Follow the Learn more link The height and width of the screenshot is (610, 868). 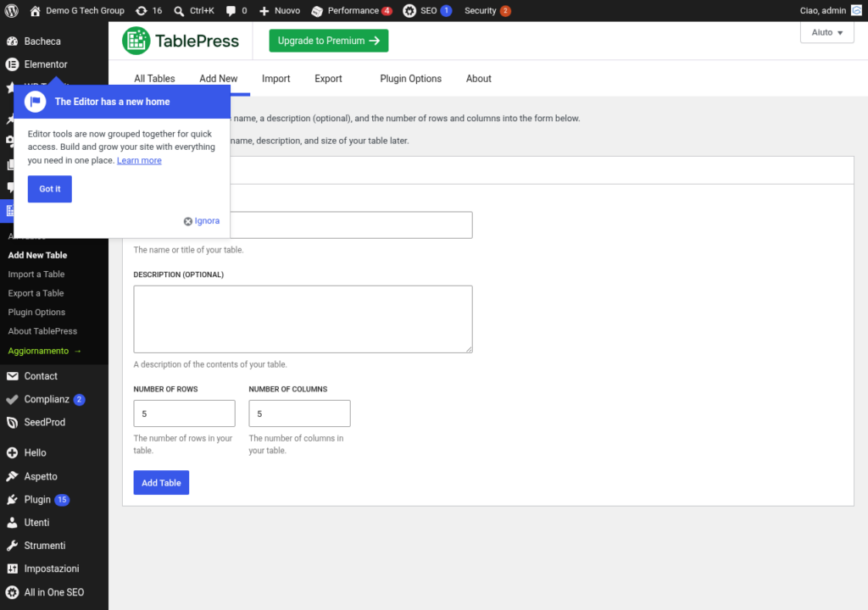tap(139, 160)
